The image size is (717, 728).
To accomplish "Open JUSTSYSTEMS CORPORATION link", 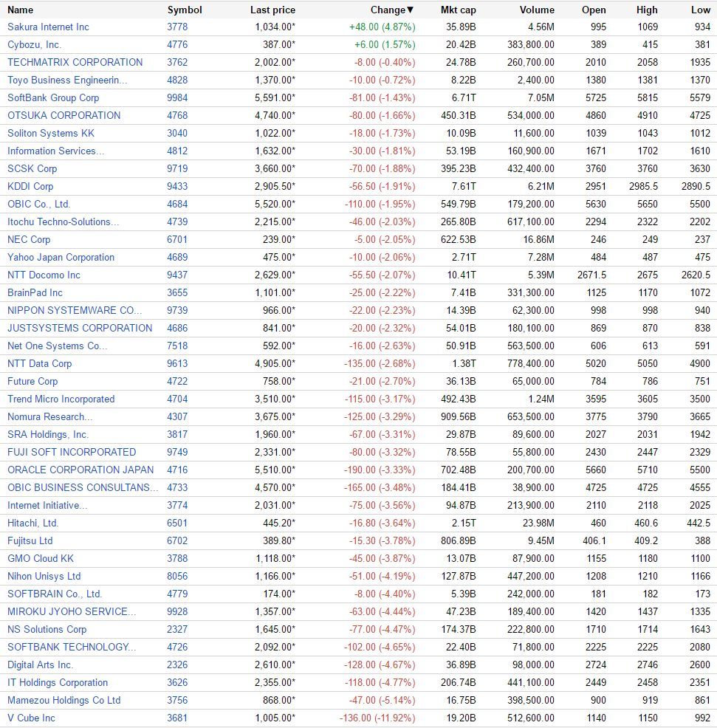I will [x=80, y=329].
